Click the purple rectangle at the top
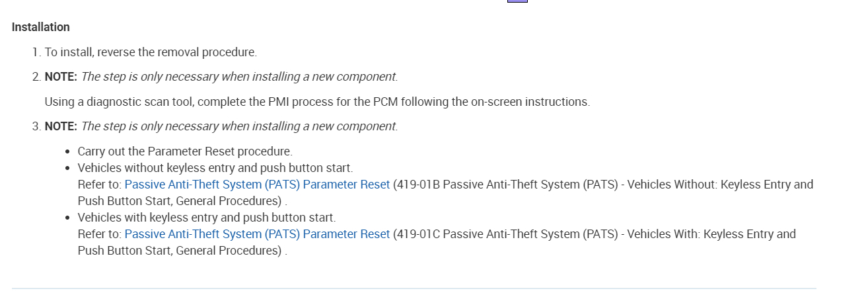The image size is (868, 297). (x=517, y=1)
